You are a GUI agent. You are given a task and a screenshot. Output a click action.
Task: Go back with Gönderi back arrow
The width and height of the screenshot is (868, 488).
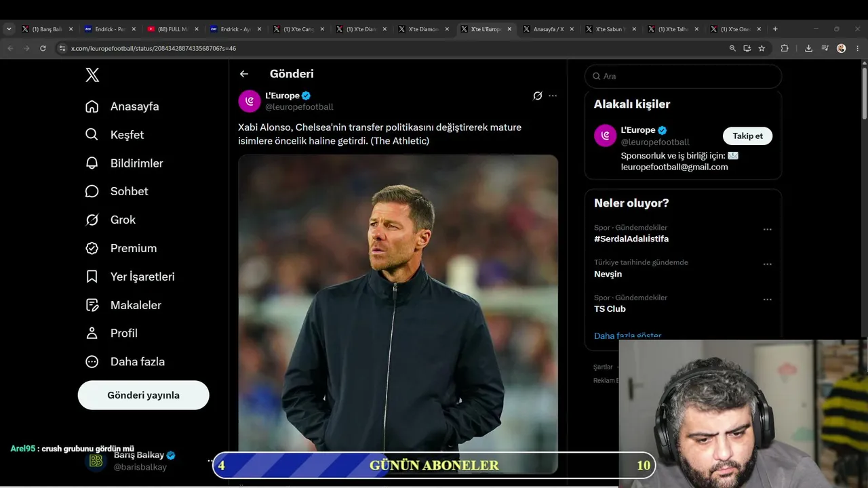[x=244, y=74]
